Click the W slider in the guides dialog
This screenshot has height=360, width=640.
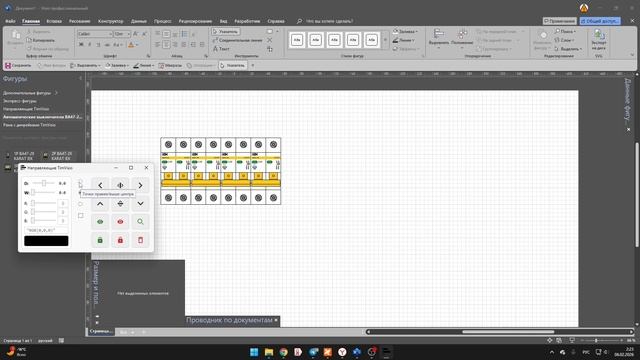(x=43, y=192)
